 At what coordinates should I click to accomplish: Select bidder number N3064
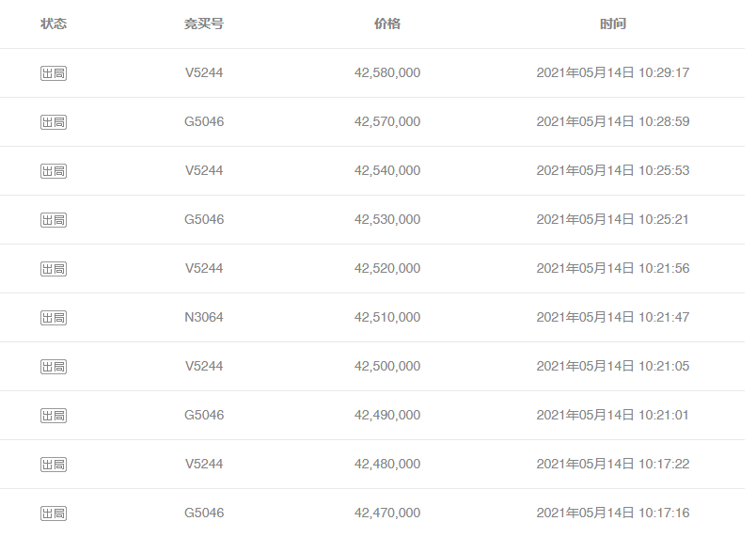204,318
